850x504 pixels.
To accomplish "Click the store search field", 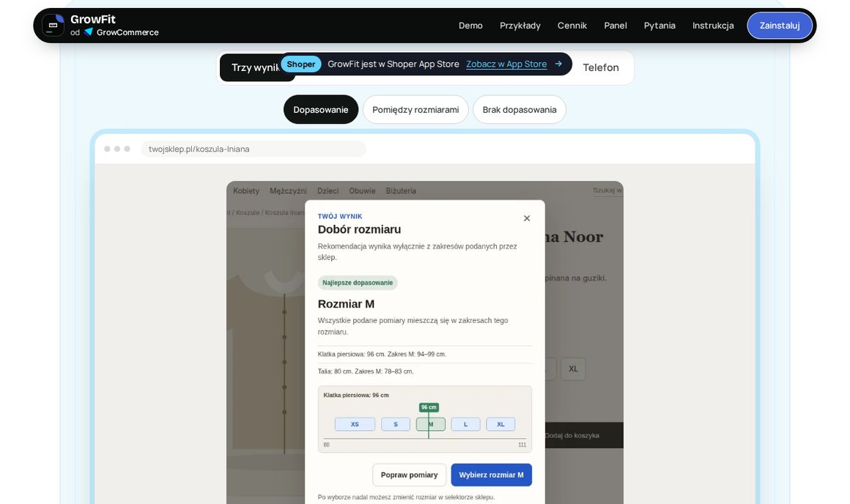I will click(x=607, y=190).
